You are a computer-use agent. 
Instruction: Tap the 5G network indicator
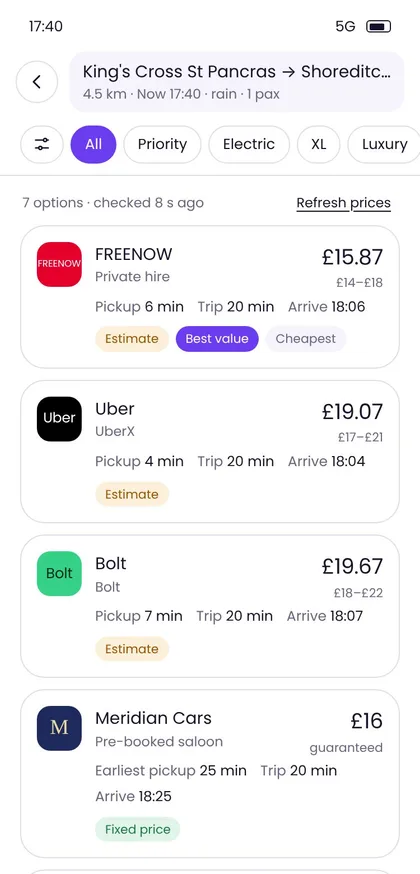pyautogui.click(x=345, y=26)
